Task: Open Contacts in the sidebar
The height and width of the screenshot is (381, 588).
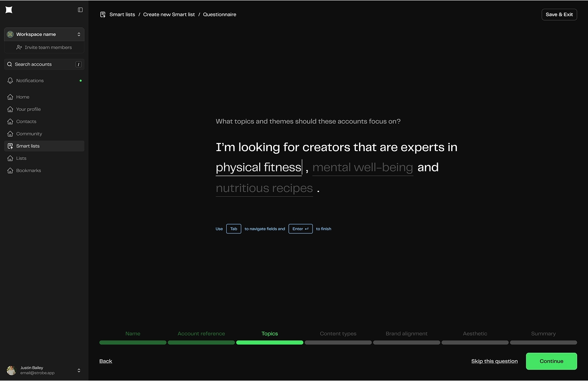Action: tap(26, 122)
